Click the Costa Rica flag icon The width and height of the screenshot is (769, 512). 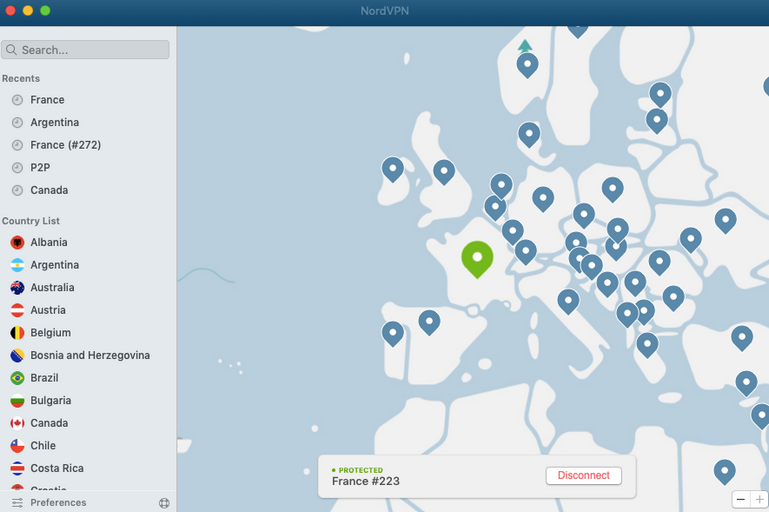[x=17, y=468]
